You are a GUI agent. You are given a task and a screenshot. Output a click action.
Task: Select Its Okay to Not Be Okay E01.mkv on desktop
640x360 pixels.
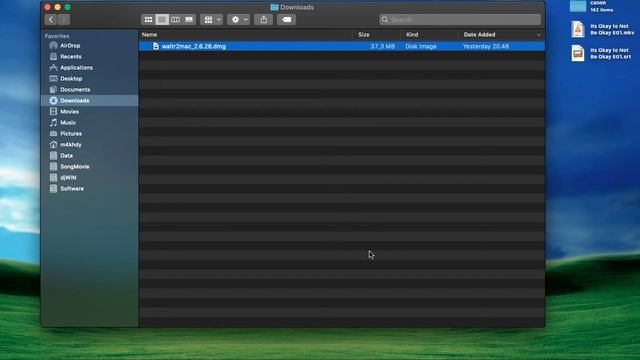pos(602,29)
